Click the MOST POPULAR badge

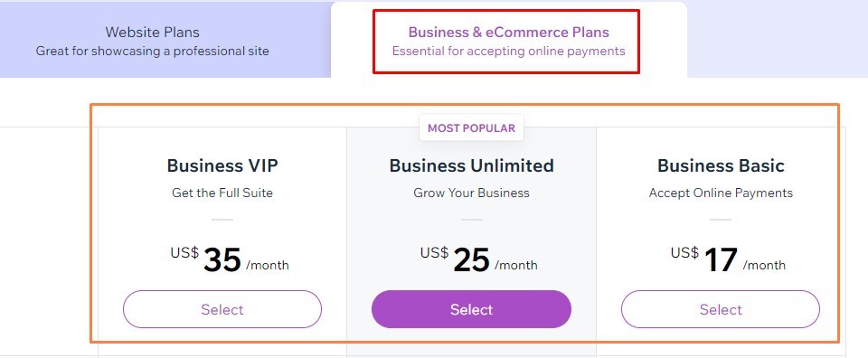471,127
